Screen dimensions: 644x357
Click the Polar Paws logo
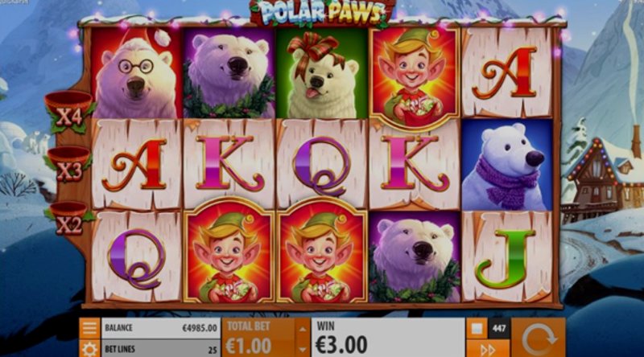click(x=323, y=13)
